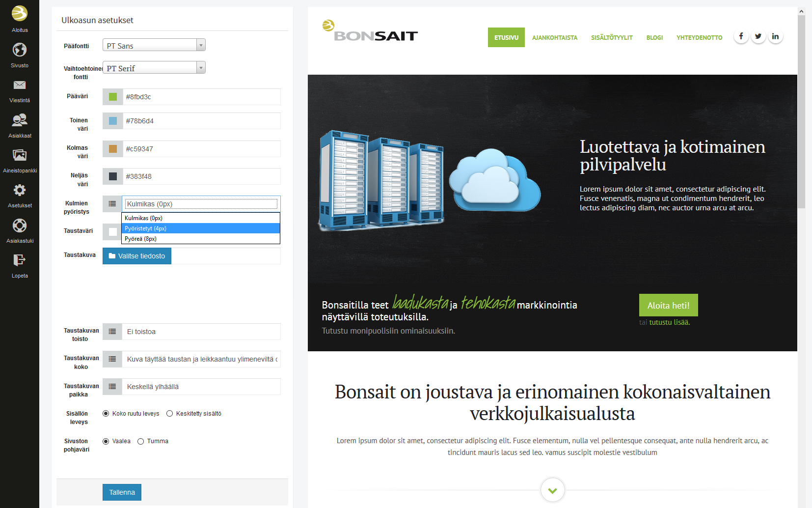Viewport: 812px width, 508px height.
Task: Select the Keskitetty sisältö radio button
Action: point(170,414)
